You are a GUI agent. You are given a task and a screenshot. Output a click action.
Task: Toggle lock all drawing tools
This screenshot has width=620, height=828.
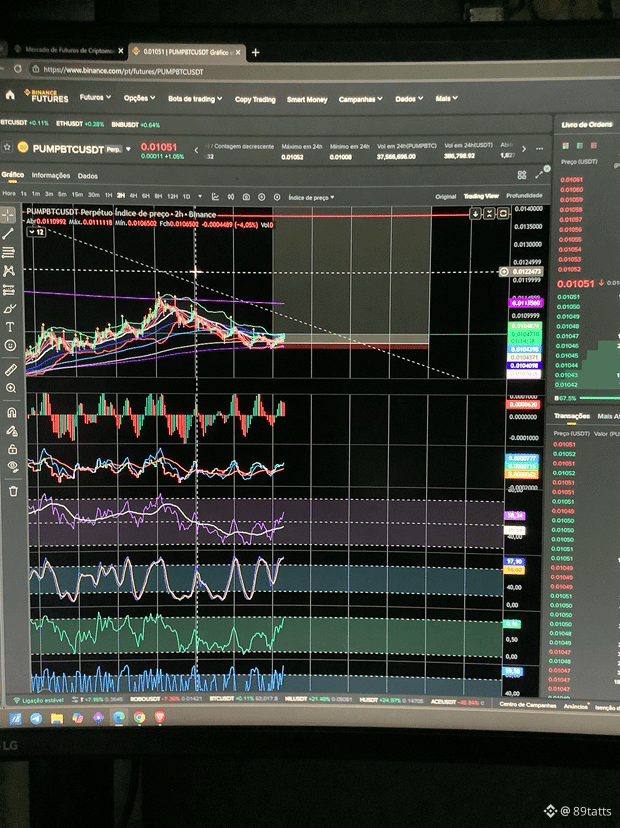coord(13,449)
